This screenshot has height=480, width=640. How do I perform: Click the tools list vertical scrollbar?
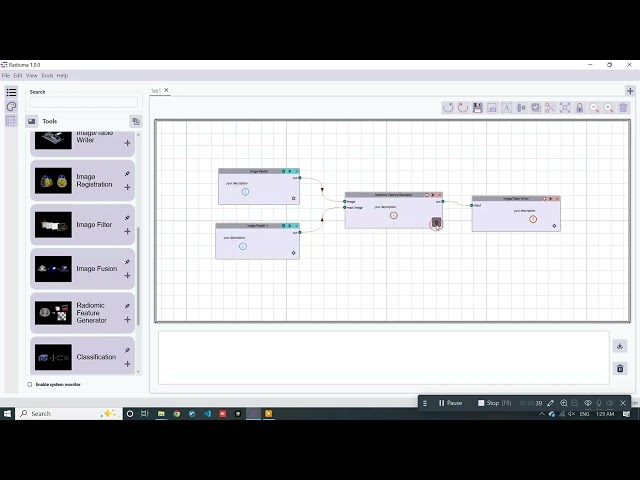pyautogui.click(x=138, y=276)
